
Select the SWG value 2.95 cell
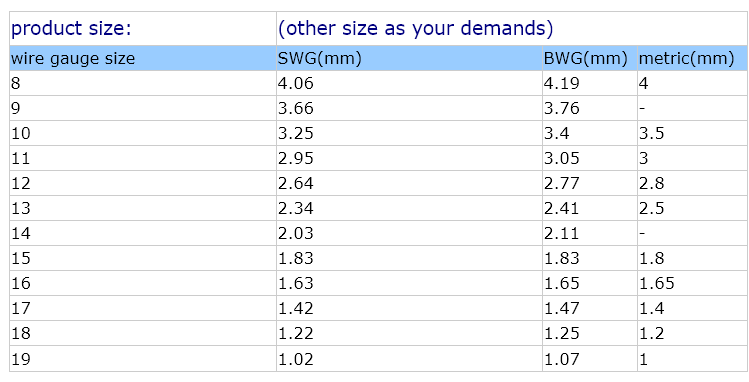click(x=409, y=158)
